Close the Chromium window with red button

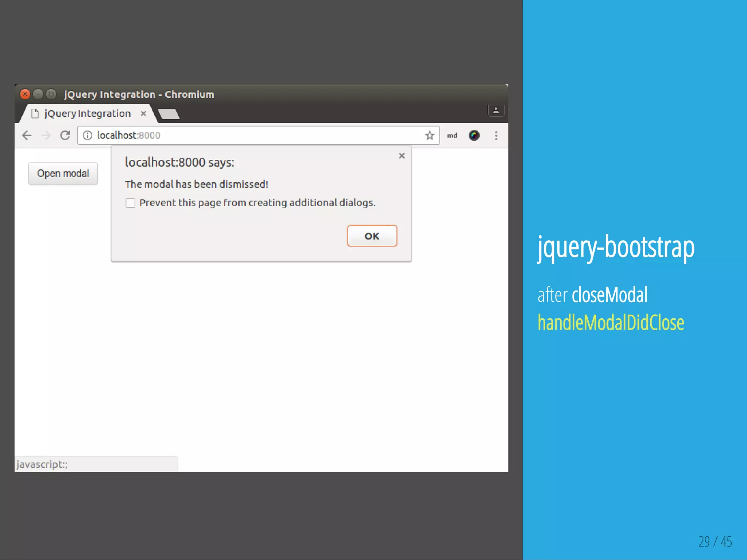tap(25, 94)
